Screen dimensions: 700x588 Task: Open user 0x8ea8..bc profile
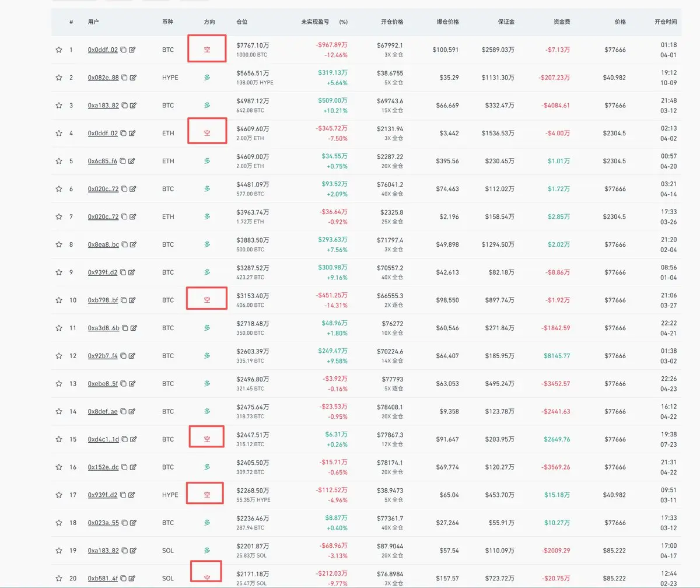tap(103, 244)
